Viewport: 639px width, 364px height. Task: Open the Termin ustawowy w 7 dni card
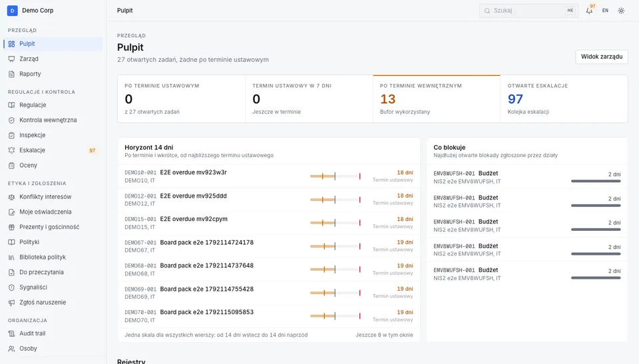tap(309, 98)
